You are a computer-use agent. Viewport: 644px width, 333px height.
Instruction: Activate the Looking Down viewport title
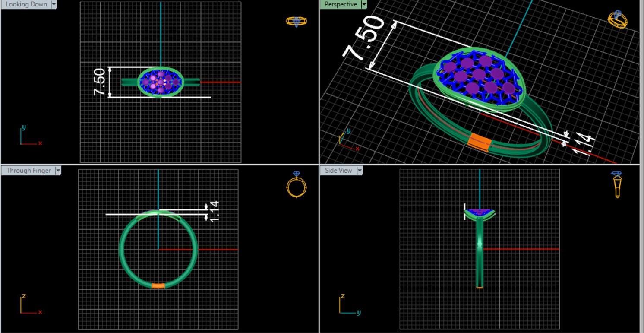tap(26, 4)
